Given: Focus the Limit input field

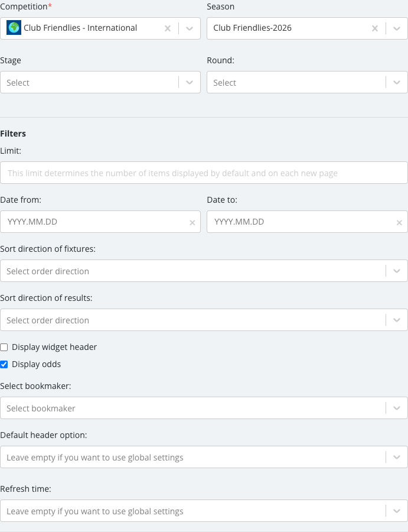Looking at the screenshot, I should point(204,173).
